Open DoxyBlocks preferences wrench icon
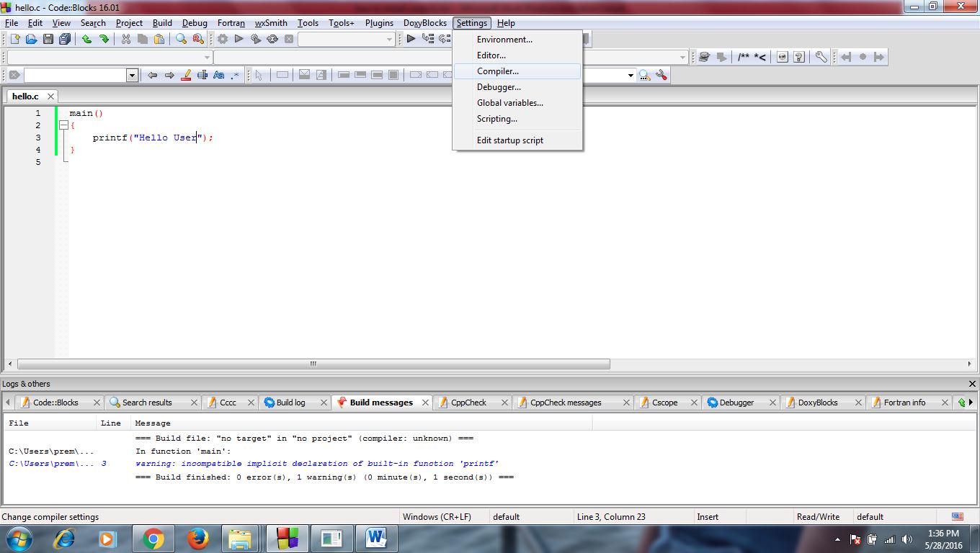980x553 pixels. [821, 57]
